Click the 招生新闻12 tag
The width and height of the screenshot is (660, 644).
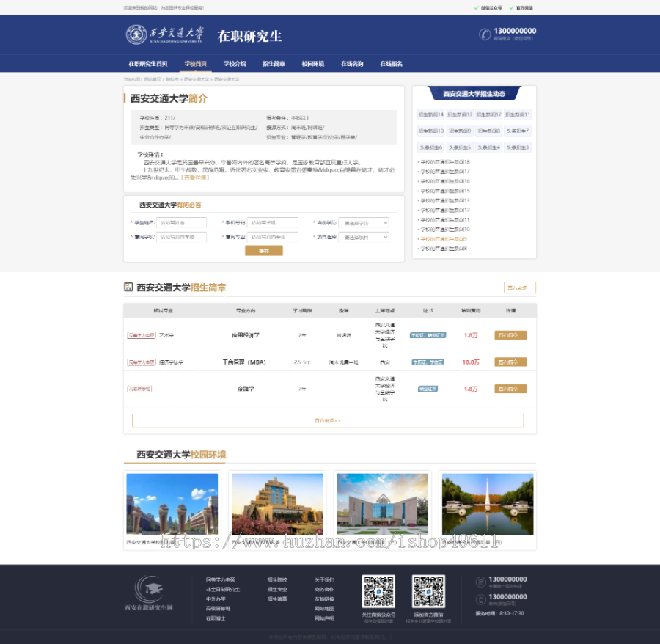pyautogui.click(x=488, y=114)
